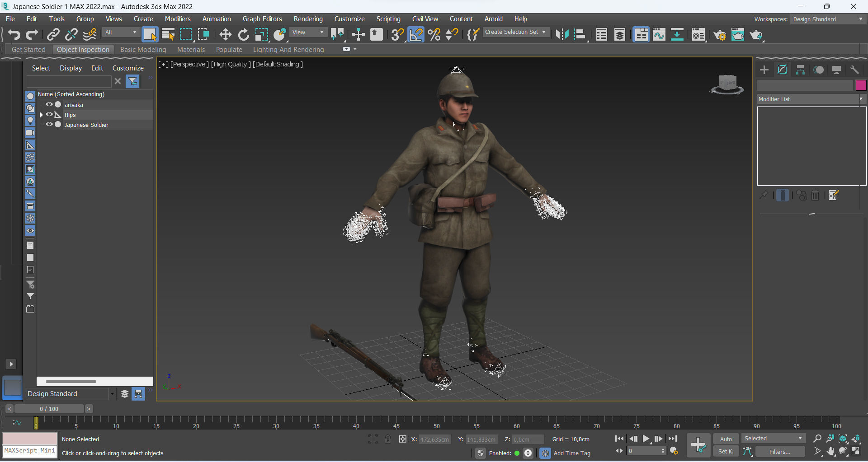
Task: Open the Create command panel tab
Action: 764,70
